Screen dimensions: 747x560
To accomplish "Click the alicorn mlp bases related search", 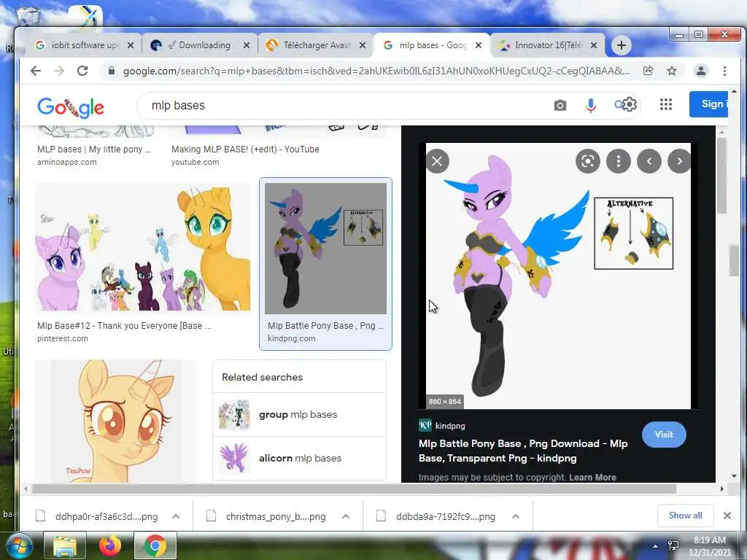I will point(299,458).
